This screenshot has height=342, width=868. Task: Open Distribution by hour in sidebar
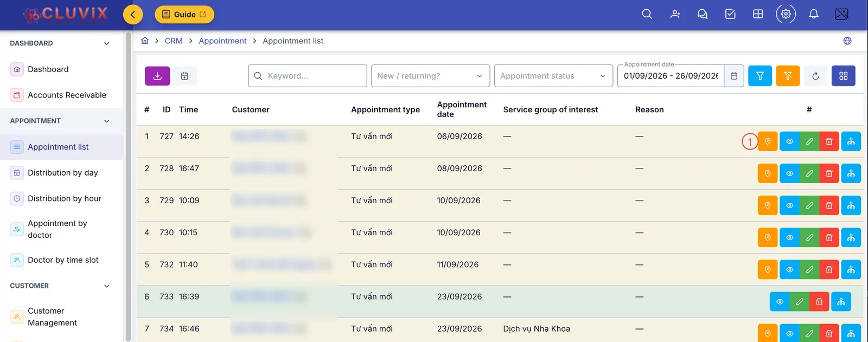click(x=62, y=198)
